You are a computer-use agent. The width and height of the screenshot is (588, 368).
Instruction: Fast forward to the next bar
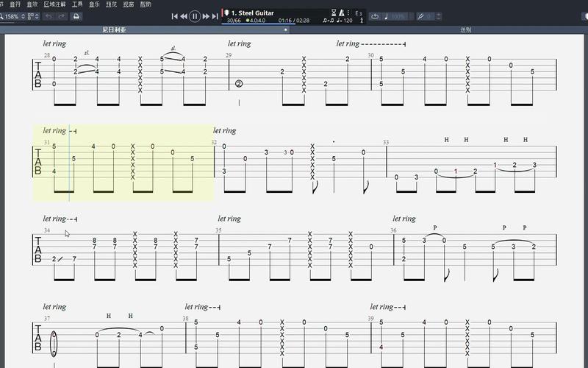[x=206, y=16]
